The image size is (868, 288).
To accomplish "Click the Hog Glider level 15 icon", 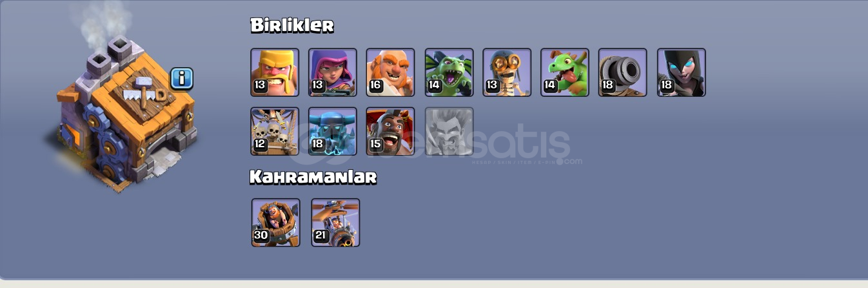I will tap(391, 132).
